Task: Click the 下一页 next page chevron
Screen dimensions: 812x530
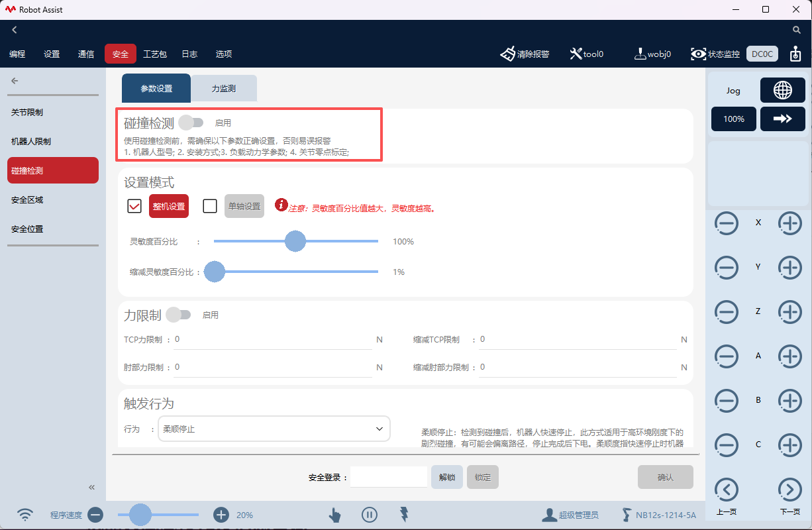Action: pos(789,490)
